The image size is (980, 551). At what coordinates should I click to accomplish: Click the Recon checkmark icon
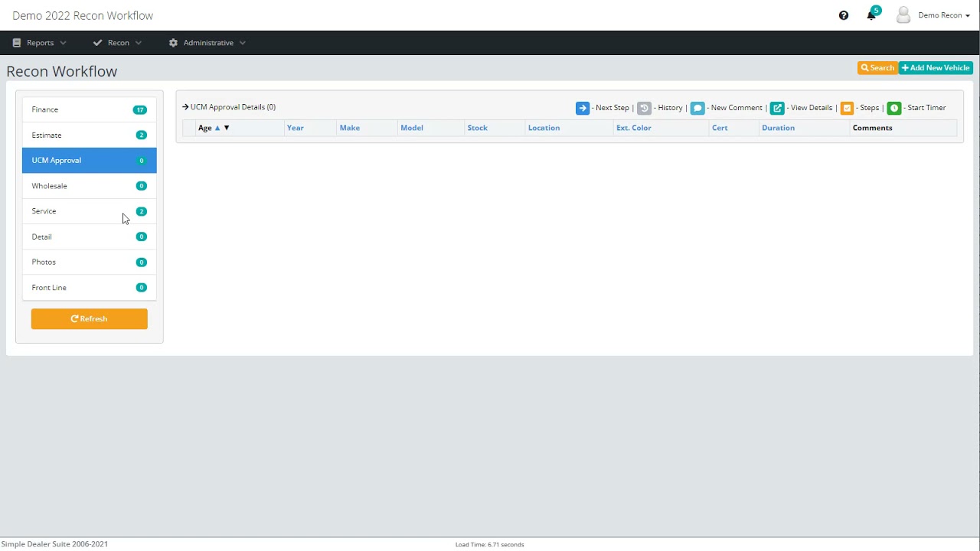pos(97,43)
